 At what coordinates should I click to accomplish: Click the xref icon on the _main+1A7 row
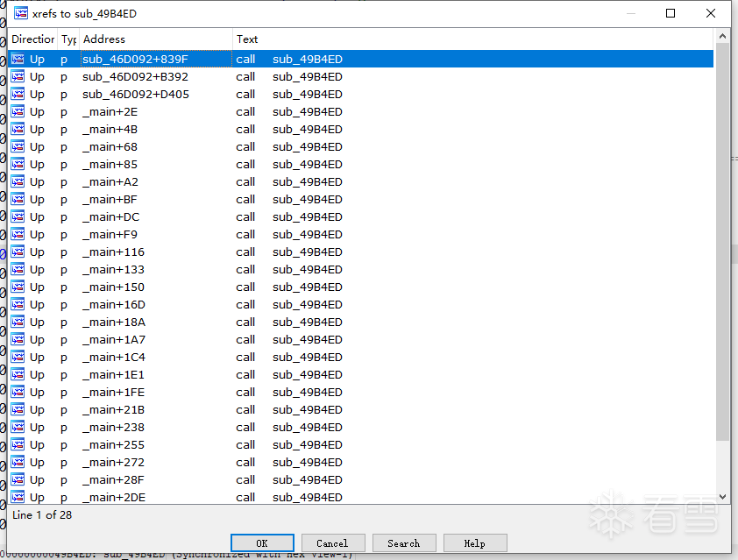tap(18, 339)
